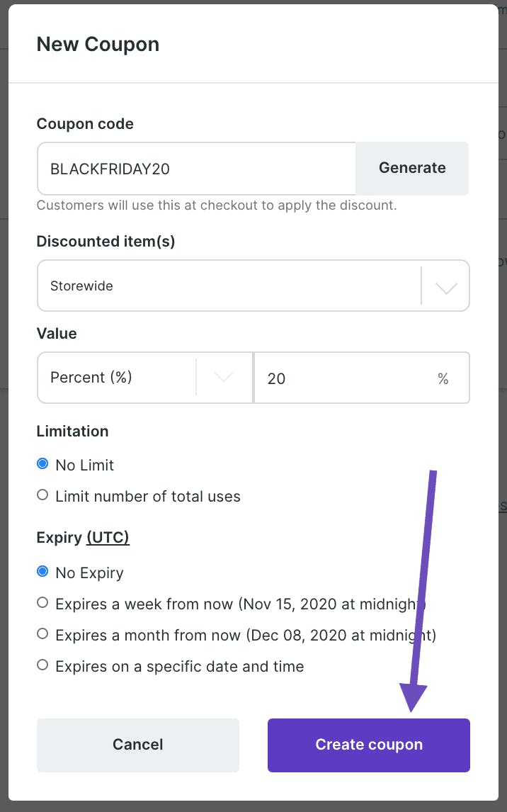
Task: Click the Coupon code field label
Action: pyautogui.click(x=85, y=124)
